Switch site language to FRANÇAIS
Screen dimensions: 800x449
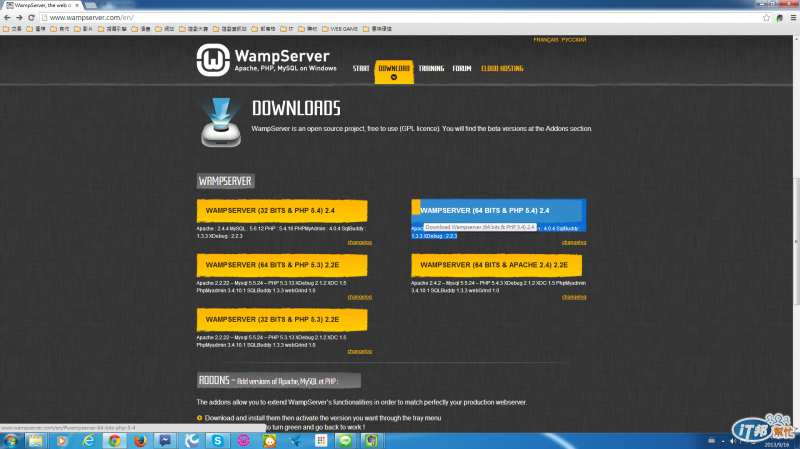[x=546, y=40]
